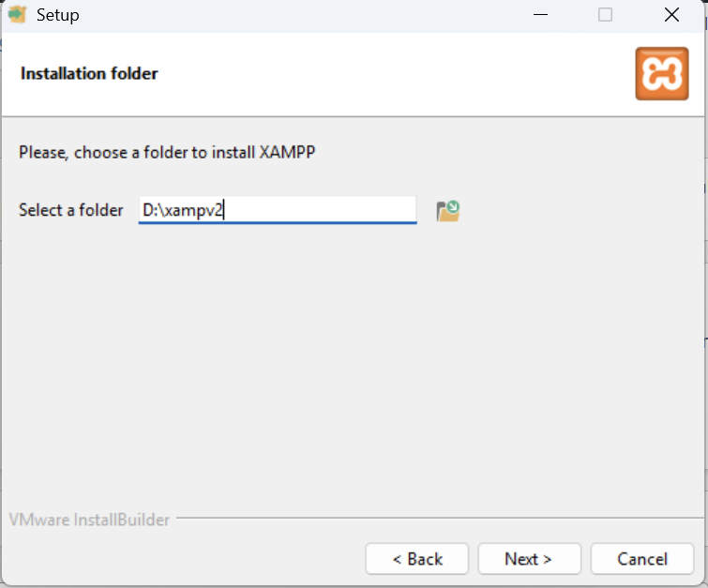708x588 pixels.
Task: Click the separator line beside 'VMware InstallBuilder'
Action: [x=431, y=518]
